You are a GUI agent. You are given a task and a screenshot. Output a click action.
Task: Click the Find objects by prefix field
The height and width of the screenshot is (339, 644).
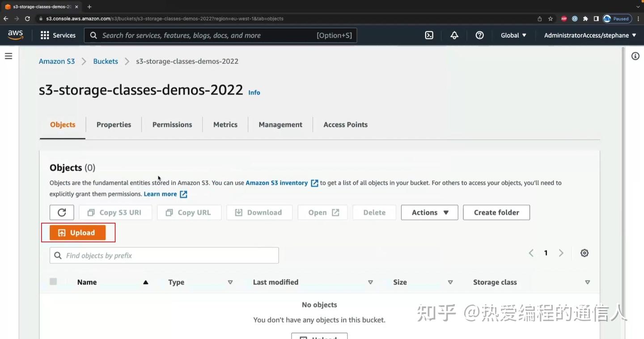(x=164, y=255)
